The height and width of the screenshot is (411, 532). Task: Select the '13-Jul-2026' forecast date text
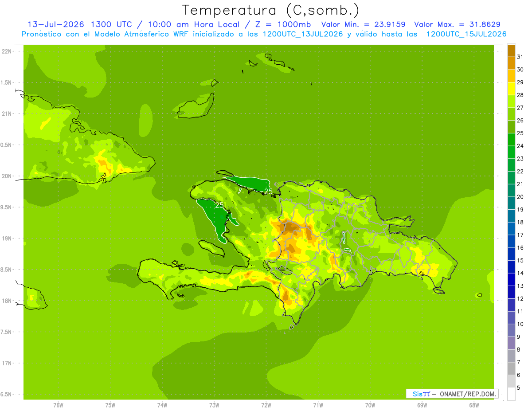(57, 24)
